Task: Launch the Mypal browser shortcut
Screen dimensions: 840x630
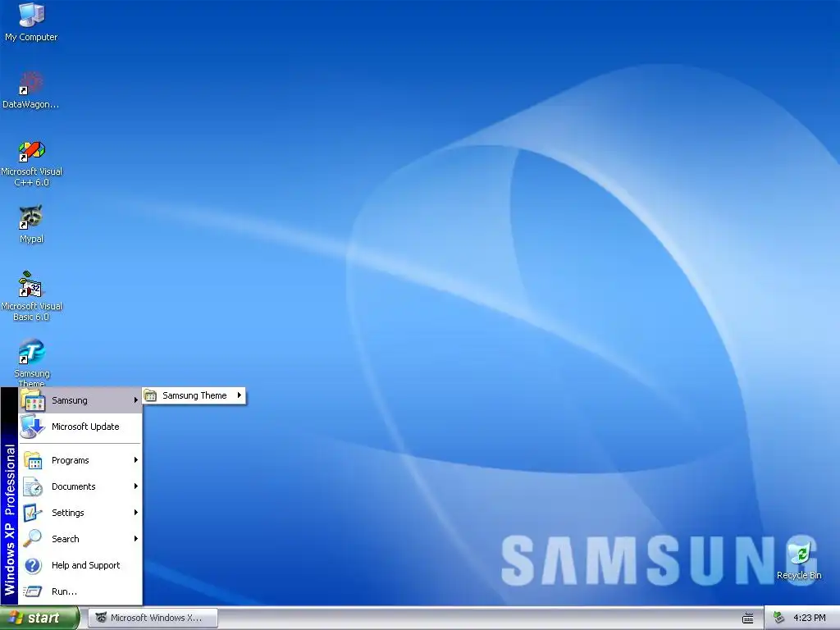Action: pos(31,224)
